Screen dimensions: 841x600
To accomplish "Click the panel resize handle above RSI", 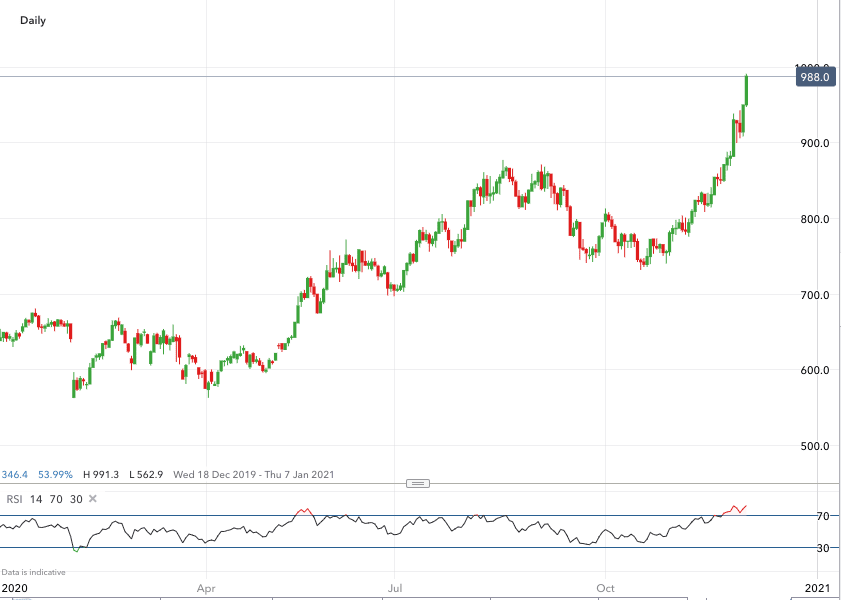I will (419, 483).
